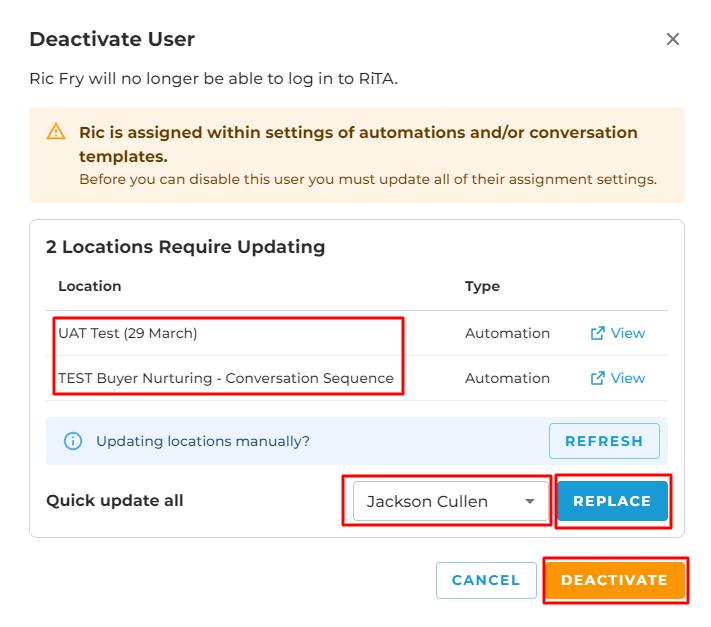The width and height of the screenshot is (711, 627).
Task: Click external link icon for TEST Buyer Nurturing
Action: coord(597,378)
